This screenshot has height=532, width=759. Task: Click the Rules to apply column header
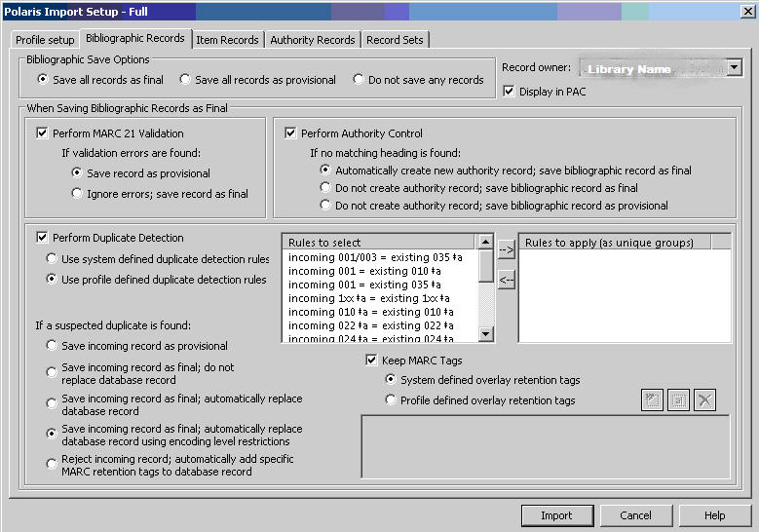point(616,242)
